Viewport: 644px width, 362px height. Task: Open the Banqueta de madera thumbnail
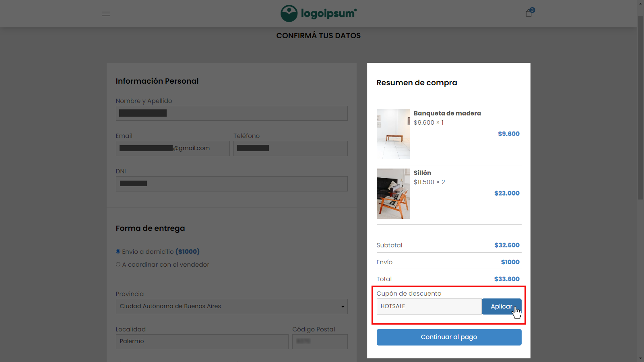pyautogui.click(x=393, y=134)
